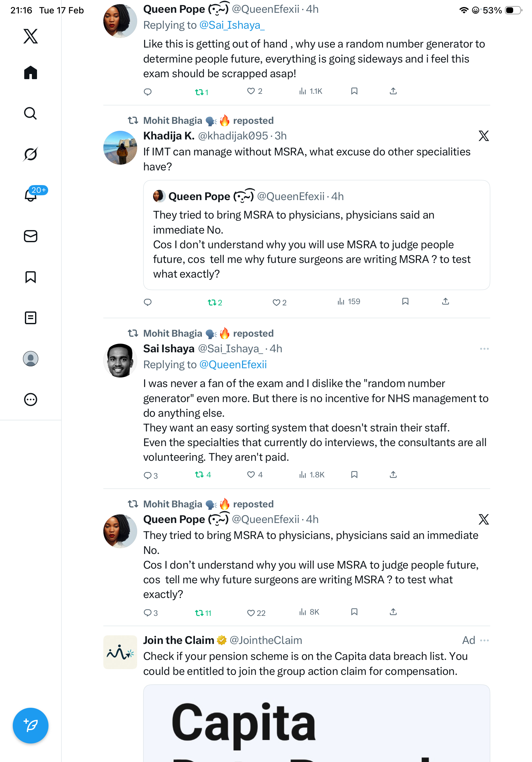Open Notifications bell with 20+ badge
The image size is (532, 762).
[31, 195]
